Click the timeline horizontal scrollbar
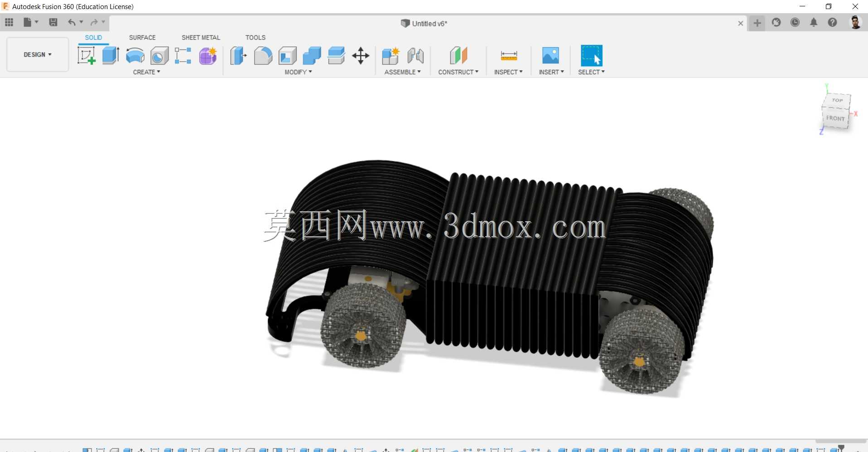This screenshot has width=868, height=452. click(841, 441)
